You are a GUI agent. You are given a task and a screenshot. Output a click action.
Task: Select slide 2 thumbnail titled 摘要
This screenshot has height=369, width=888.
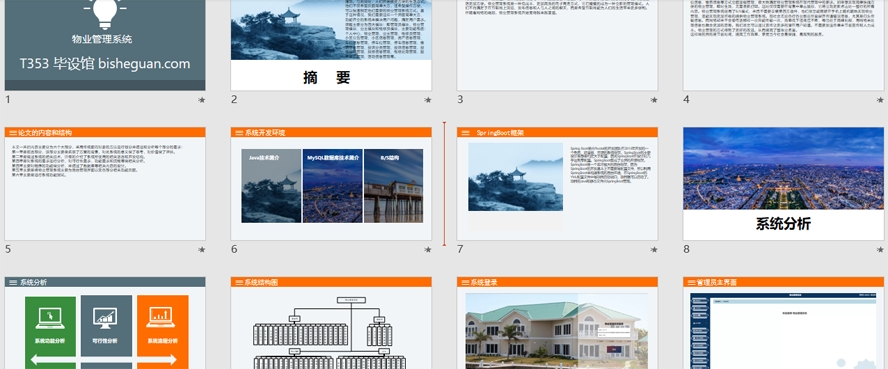(x=331, y=45)
